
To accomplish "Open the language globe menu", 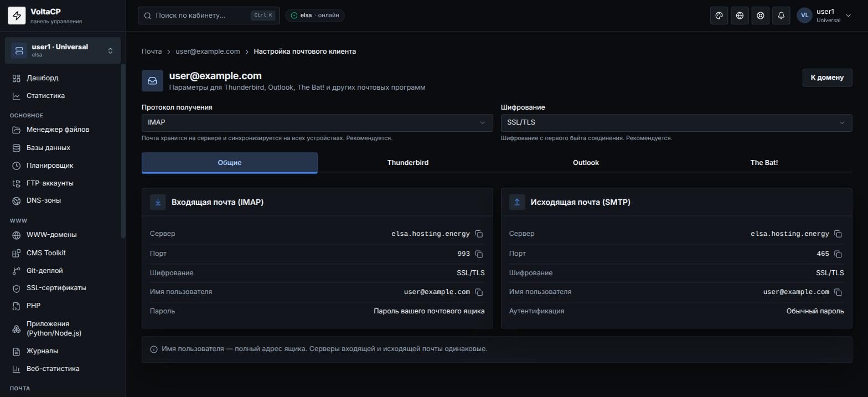I will (x=740, y=16).
